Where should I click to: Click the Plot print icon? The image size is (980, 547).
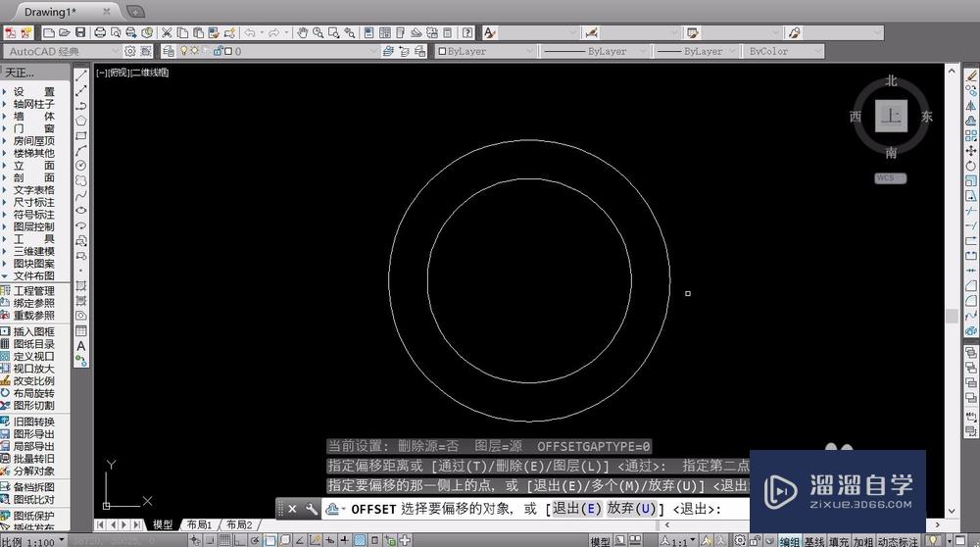99,32
